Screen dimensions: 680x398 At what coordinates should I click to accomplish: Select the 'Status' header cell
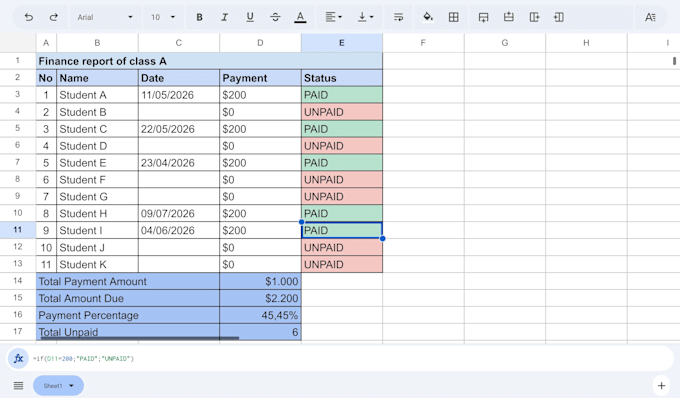tap(342, 78)
